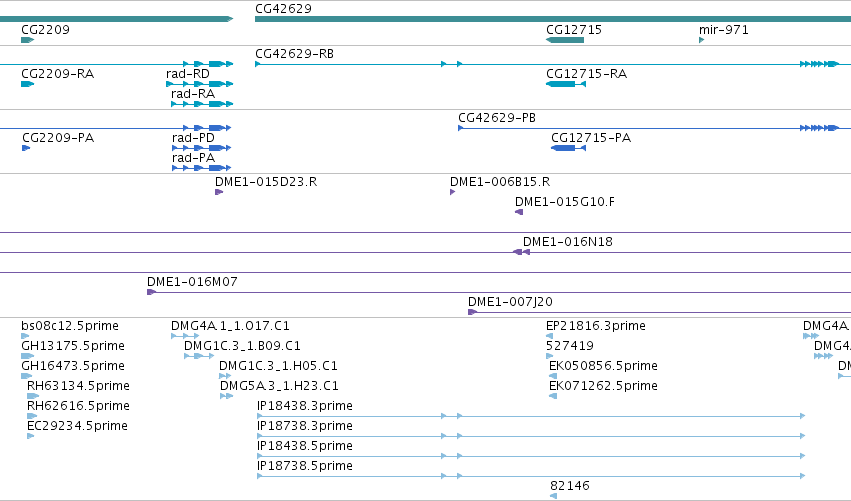Select the CG12715-RA transcript label
Screen dimensions: 851x501
click(586, 74)
